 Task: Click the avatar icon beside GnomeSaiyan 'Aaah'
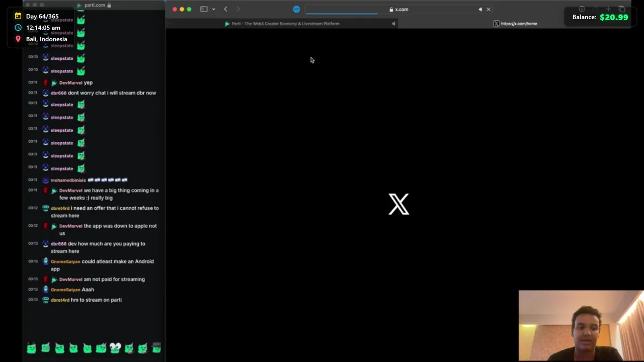tap(45, 290)
